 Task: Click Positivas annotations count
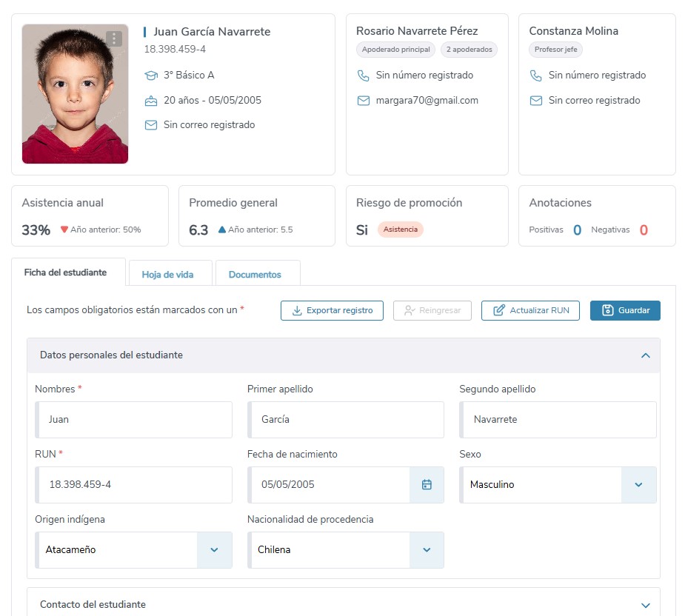click(x=577, y=230)
